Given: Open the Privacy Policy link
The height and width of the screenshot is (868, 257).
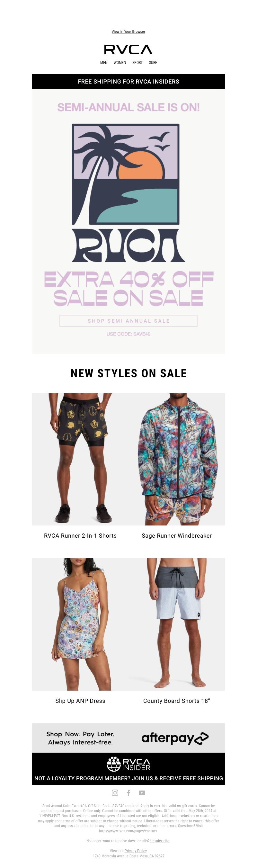Looking at the screenshot, I should point(136,851).
